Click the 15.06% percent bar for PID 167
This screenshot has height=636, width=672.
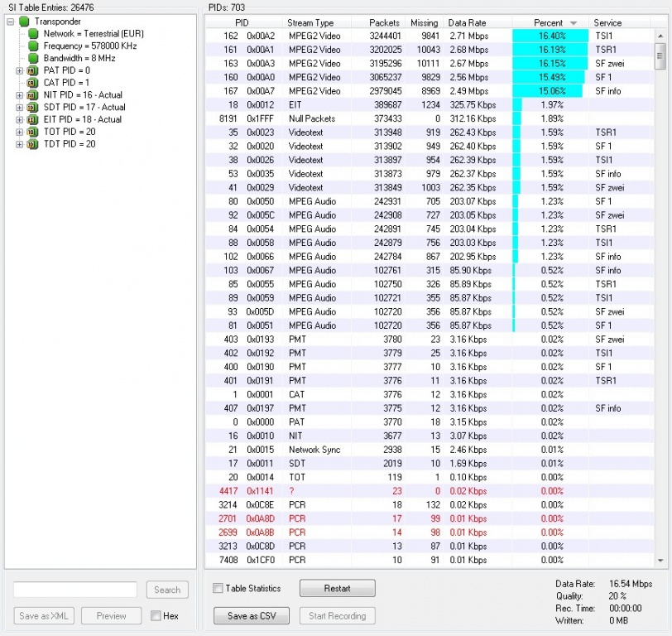click(547, 91)
